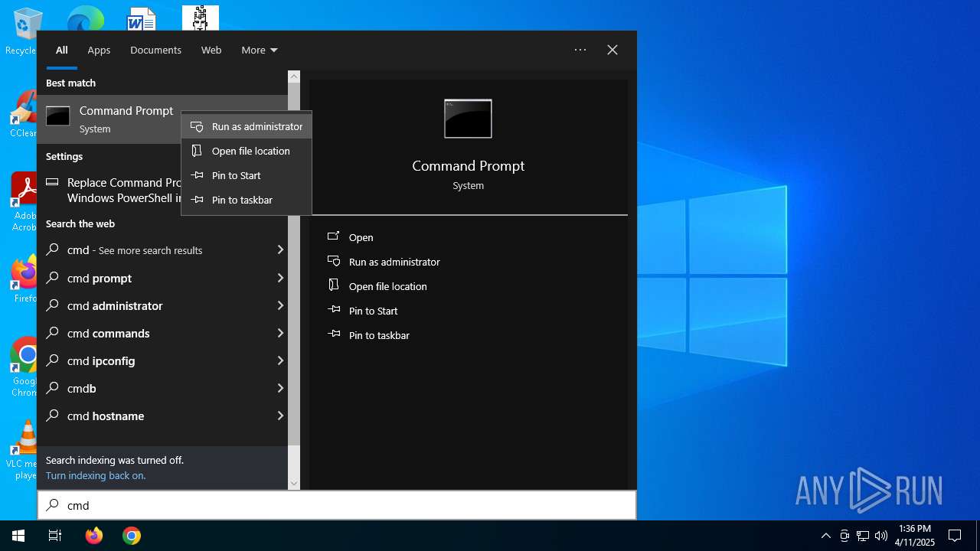Click scroll-down arrow of results list
This screenshot has height=551, width=980.
tap(294, 484)
